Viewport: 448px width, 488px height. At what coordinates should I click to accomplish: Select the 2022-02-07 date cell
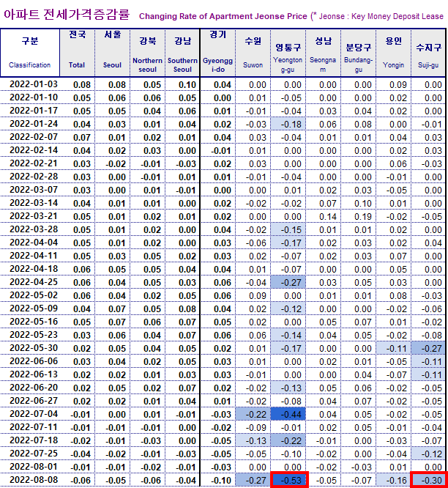pyautogui.click(x=34, y=137)
